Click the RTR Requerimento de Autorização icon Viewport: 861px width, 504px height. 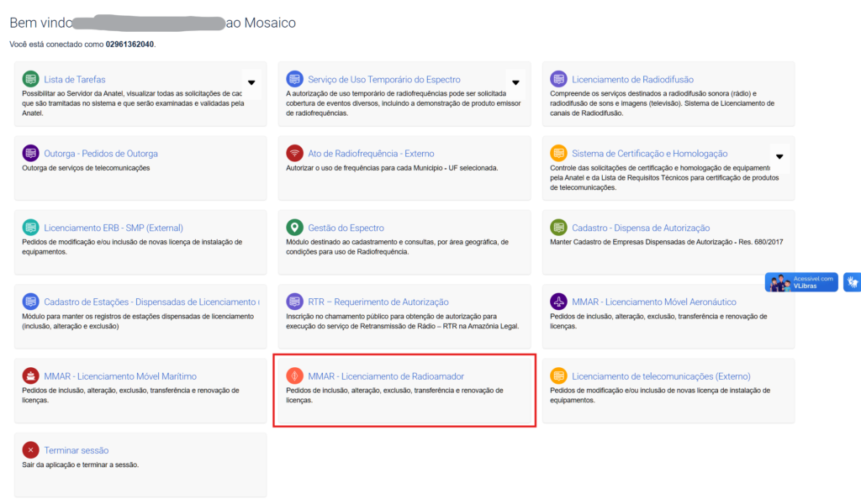click(x=295, y=302)
